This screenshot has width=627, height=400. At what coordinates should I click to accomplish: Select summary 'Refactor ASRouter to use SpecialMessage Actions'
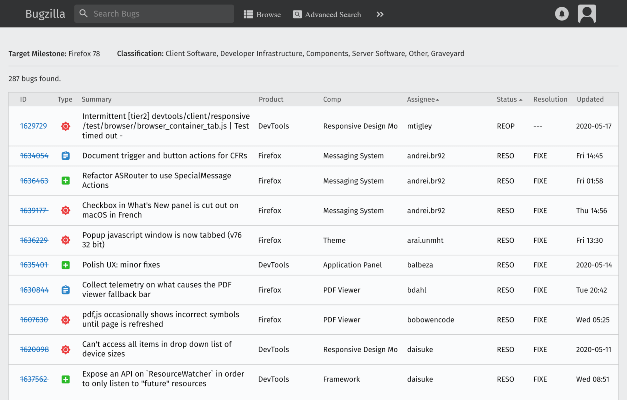tap(156, 180)
